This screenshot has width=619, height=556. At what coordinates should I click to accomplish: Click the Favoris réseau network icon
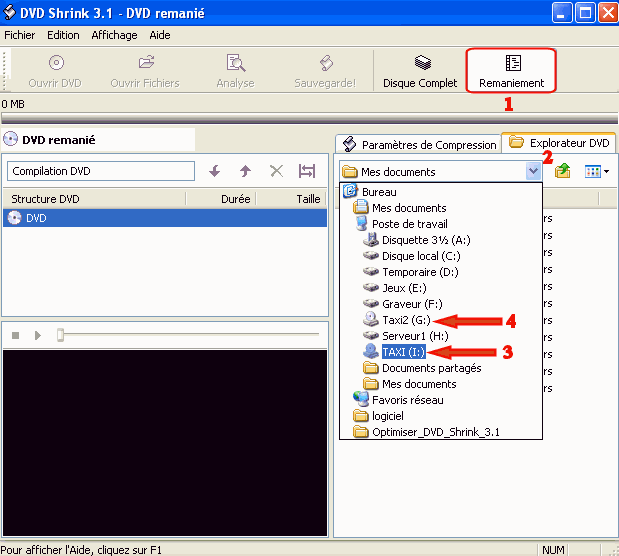361,399
